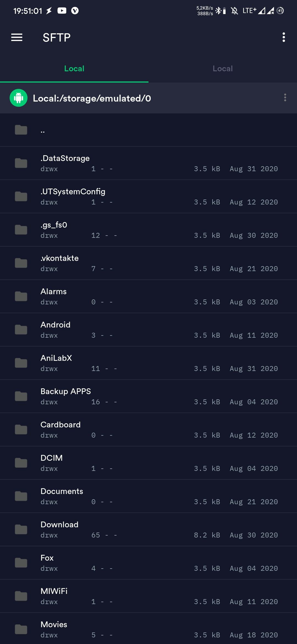The width and height of the screenshot is (297, 644).
Task: Open the path bar three-dot options
Action: (285, 97)
